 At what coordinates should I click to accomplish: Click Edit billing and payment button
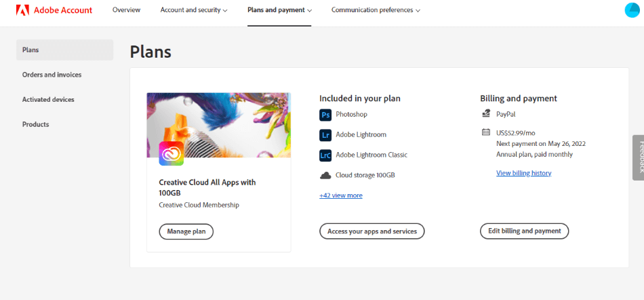coord(524,231)
